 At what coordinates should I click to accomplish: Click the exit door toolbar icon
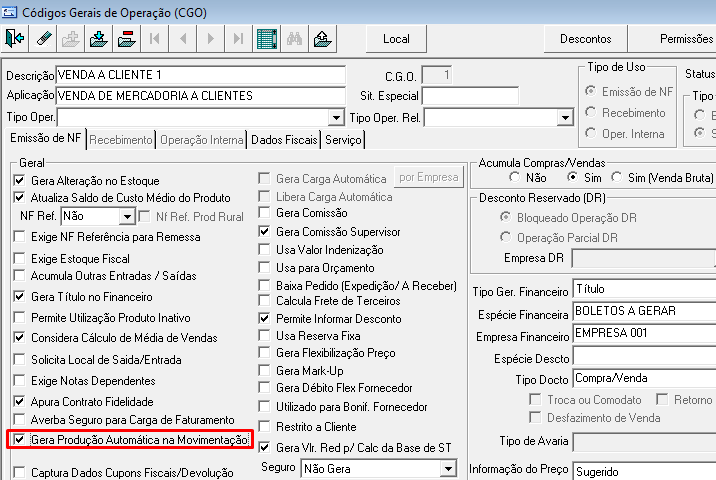coord(15,39)
